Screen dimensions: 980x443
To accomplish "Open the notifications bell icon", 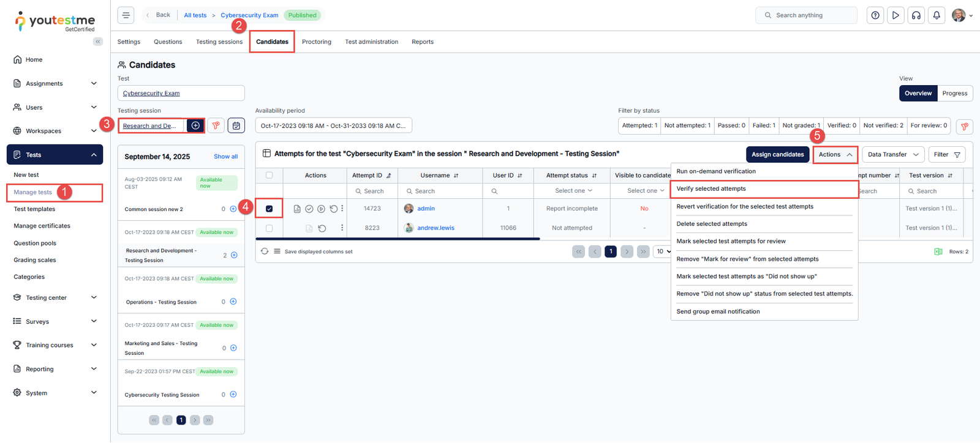I will coord(937,15).
